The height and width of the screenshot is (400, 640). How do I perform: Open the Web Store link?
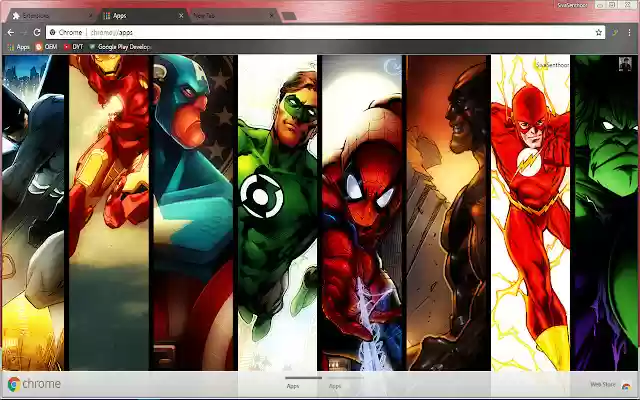click(602, 384)
